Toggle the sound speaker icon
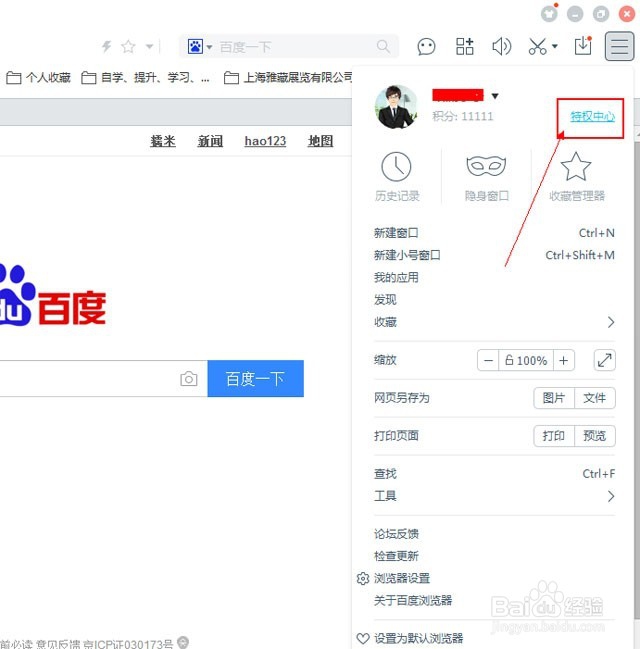Image resolution: width=640 pixels, height=649 pixels. [501, 46]
